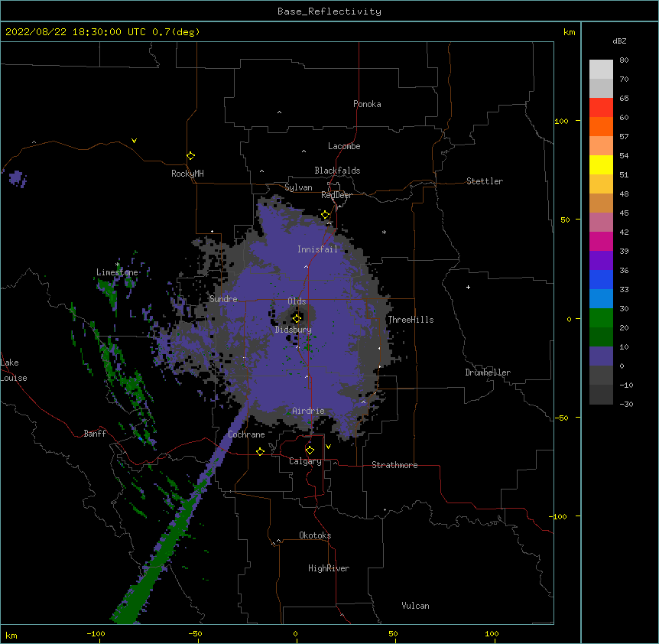Click the 50 tick on the horizontal axis
The image size is (659, 644).
pyautogui.click(x=393, y=633)
